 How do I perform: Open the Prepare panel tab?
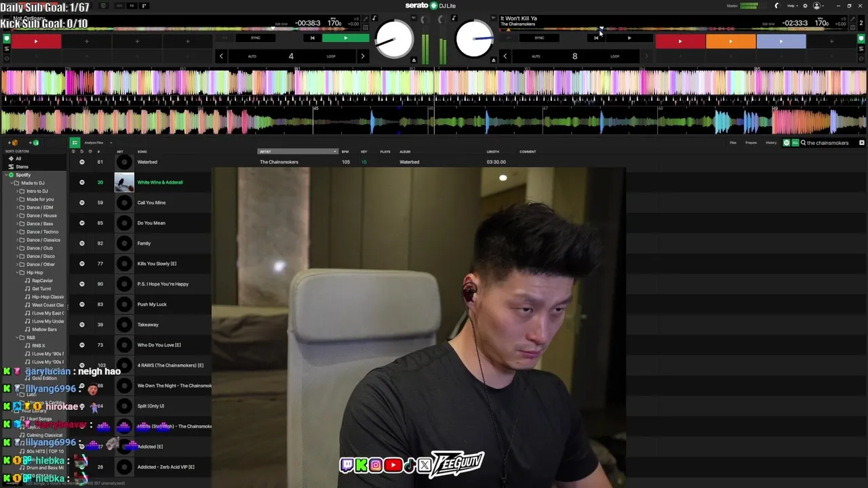pos(751,143)
